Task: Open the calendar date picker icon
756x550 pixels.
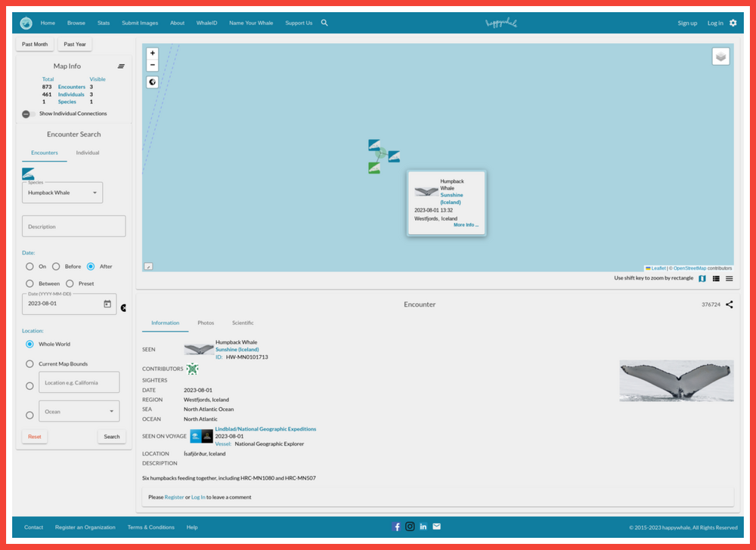Action: [x=107, y=304]
